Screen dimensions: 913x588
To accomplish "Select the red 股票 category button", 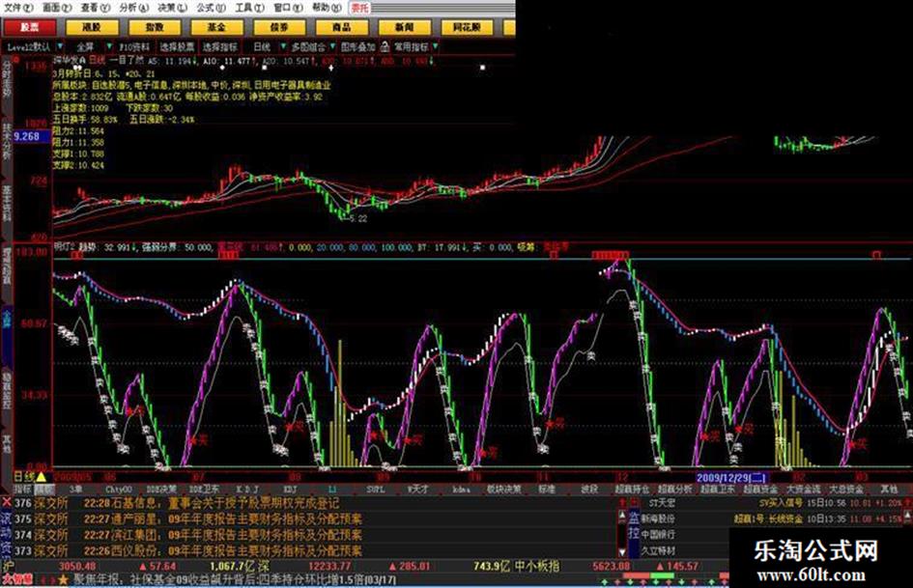I will [30, 27].
